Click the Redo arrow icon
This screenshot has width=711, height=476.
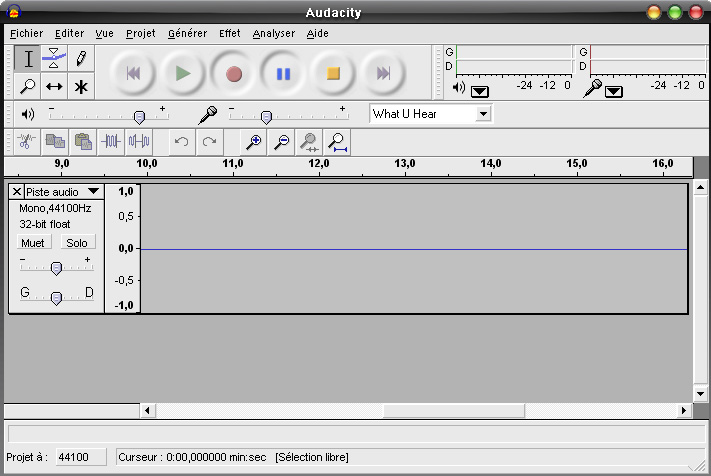click(x=209, y=142)
